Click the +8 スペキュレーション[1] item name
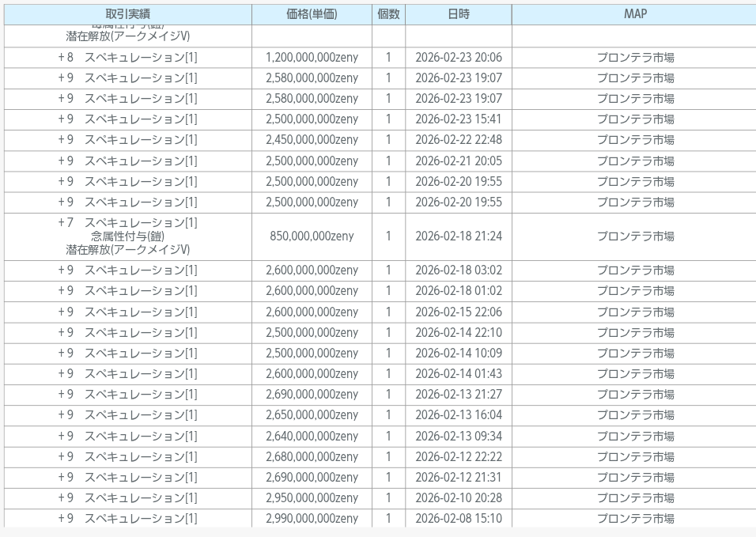 (127, 58)
